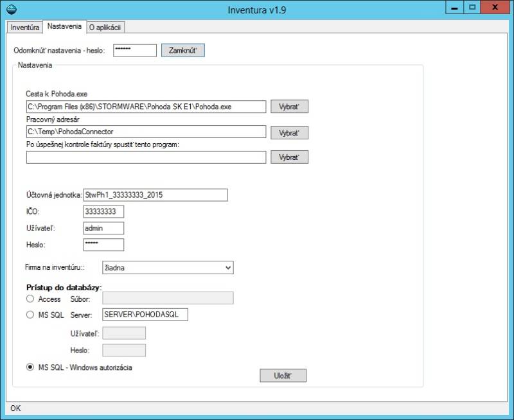This screenshot has width=514, height=420.
Task: Select the Nastavenia tab
Action: [64, 26]
